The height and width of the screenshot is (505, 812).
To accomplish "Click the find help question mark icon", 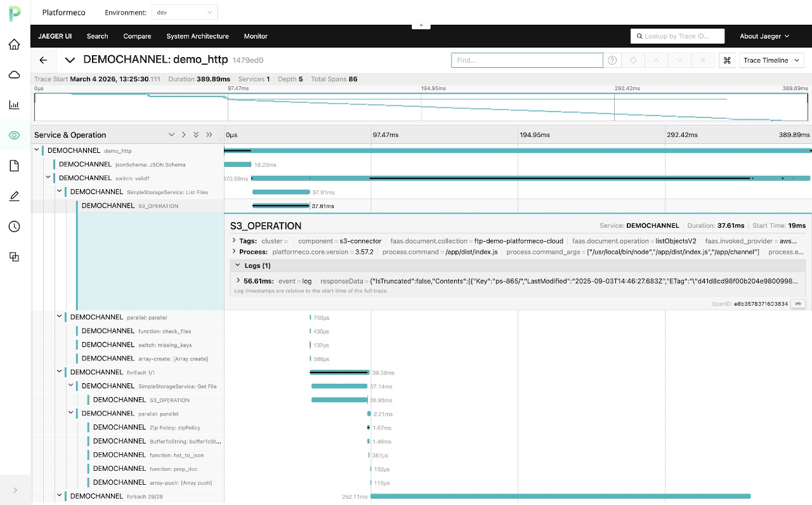I will coord(612,60).
